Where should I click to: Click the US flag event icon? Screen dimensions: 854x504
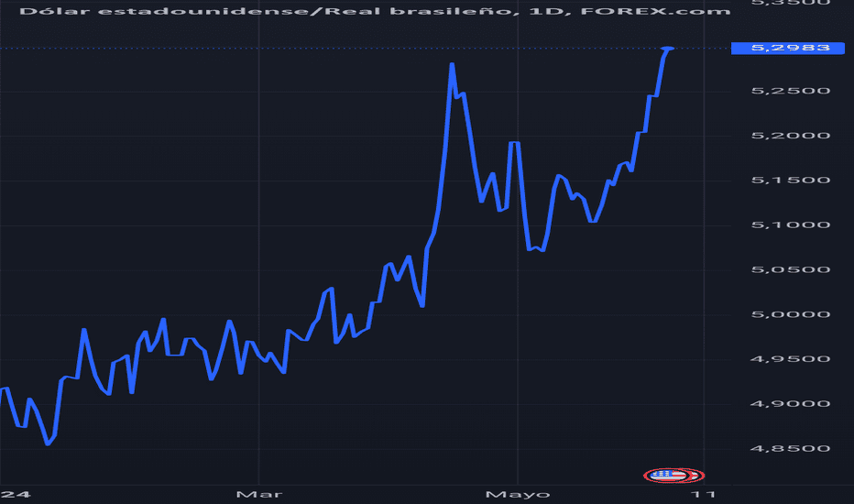pos(673,476)
